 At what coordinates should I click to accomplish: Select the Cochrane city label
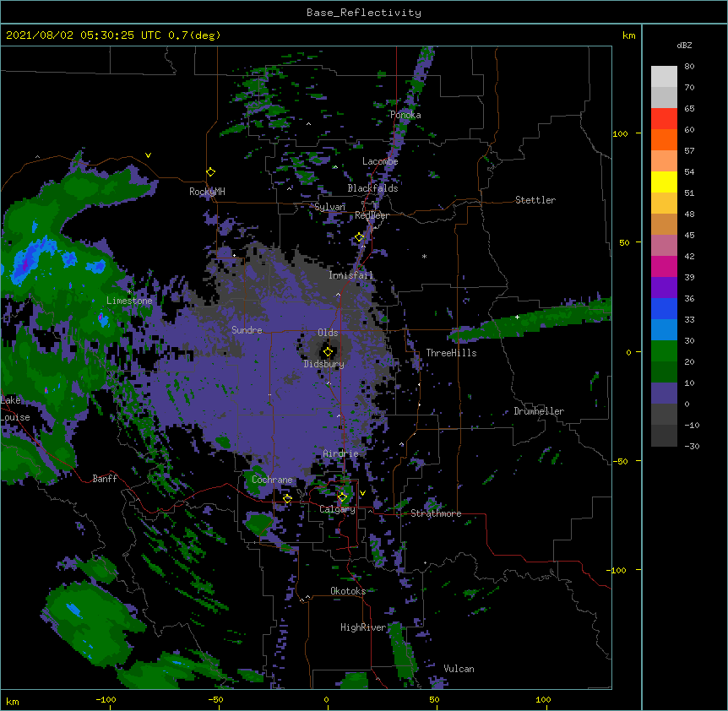(272, 480)
